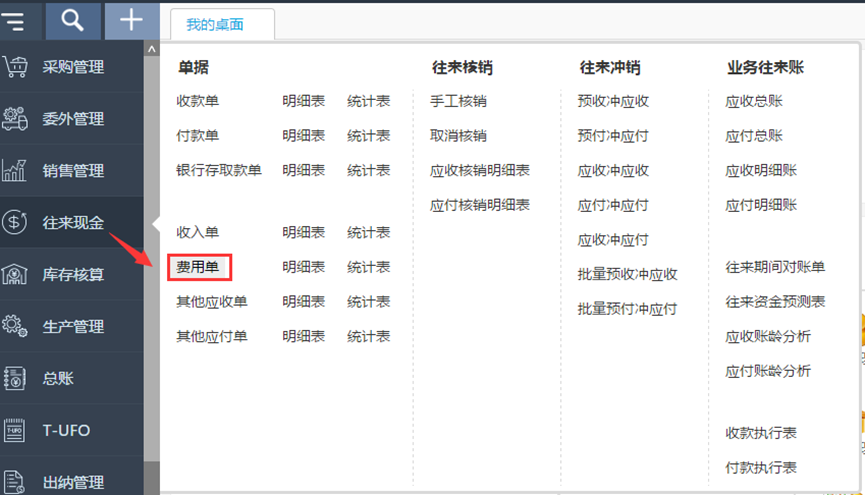Screen dimensions: 865x495
Task: Open 费用单 document
Action: 197,267
